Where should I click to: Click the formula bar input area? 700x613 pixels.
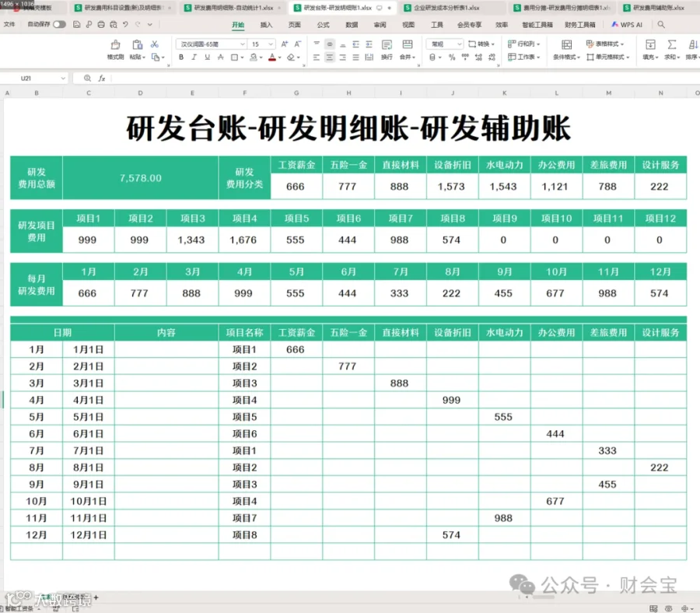pyautogui.click(x=404, y=78)
